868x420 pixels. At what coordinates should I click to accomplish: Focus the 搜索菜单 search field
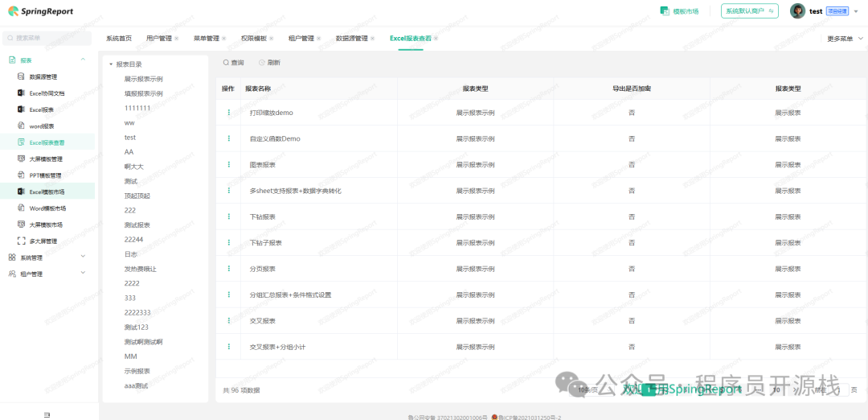point(47,39)
